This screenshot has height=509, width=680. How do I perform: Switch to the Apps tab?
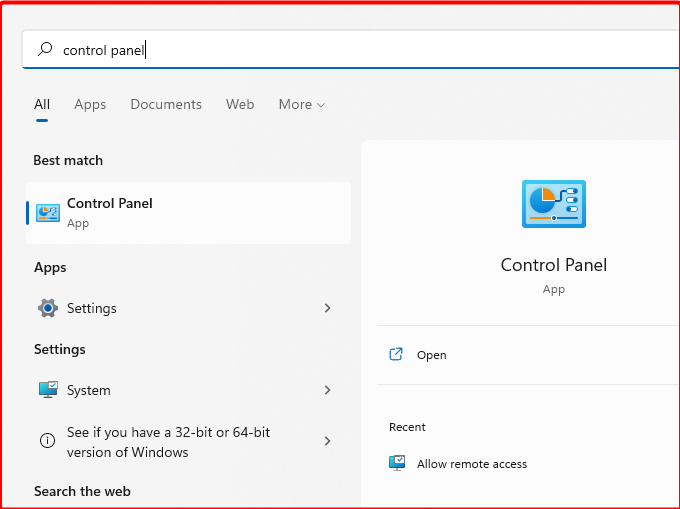click(x=90, y=104)
